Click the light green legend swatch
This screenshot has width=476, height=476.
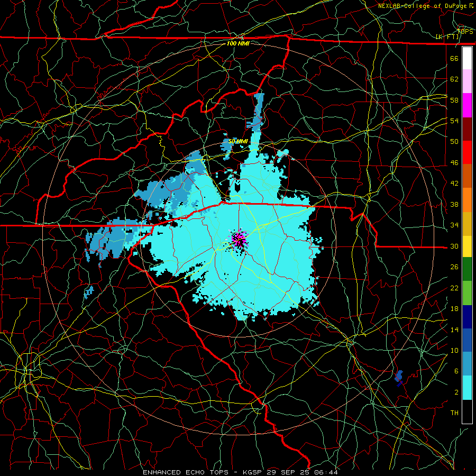[467, 293]
